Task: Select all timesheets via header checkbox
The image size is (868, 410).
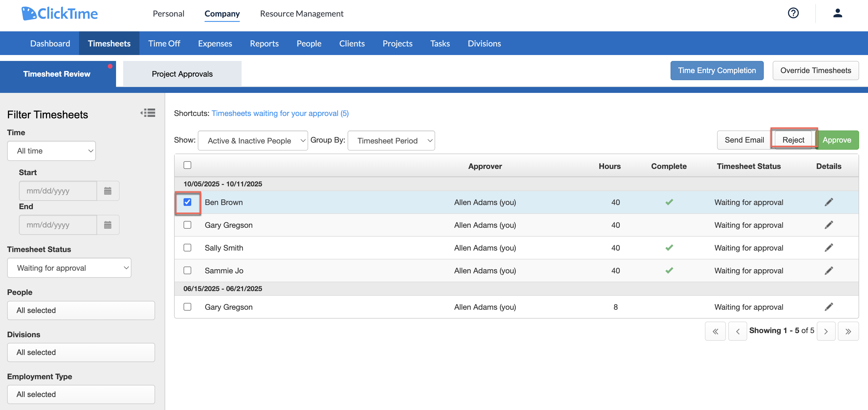Action: click(x=187, y=165)
